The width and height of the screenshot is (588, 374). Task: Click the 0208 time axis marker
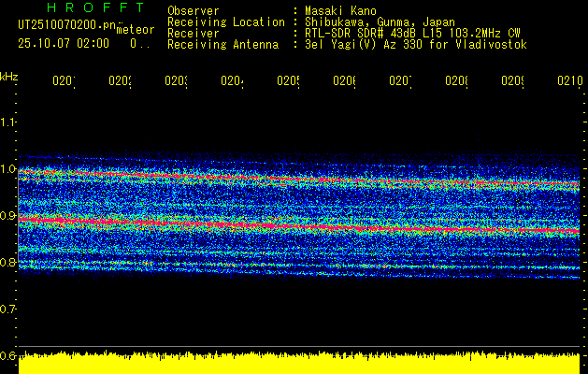(457, 81)
